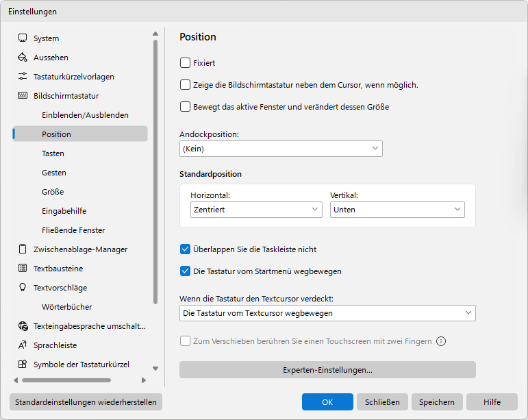Open Tastaturkürzelvorlagen settings
Viewport: 528px width, 420px height.
(x=80, y=77)
